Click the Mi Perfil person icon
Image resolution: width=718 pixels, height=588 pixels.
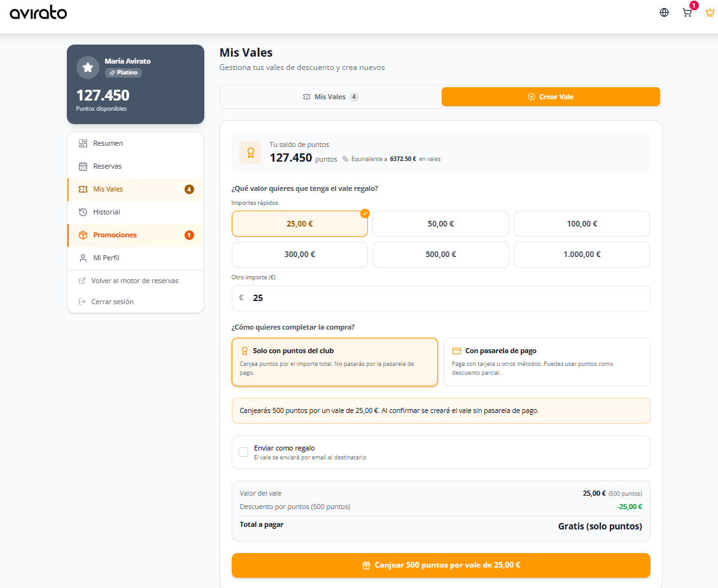pos(83,258)
